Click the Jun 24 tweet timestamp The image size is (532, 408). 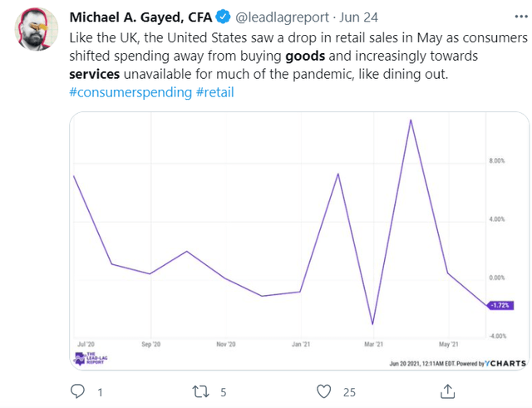pyautogui.click(x=358, y=17)
